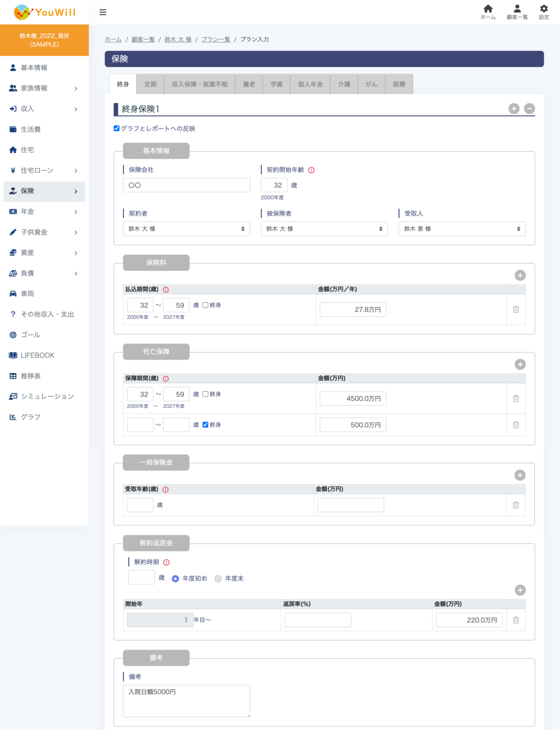Click the hamburger menu icon
This screenshot has height=730, width=560.
[x=103, y=12]
